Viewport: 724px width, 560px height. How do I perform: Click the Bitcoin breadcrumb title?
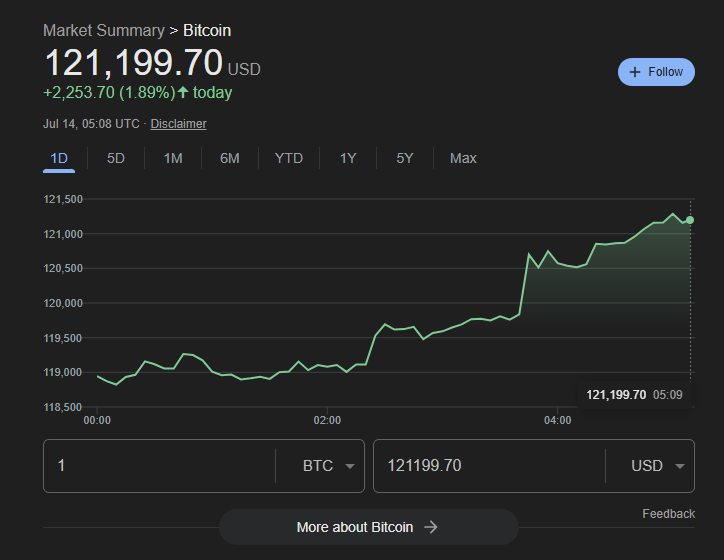[x=207, y=30]
